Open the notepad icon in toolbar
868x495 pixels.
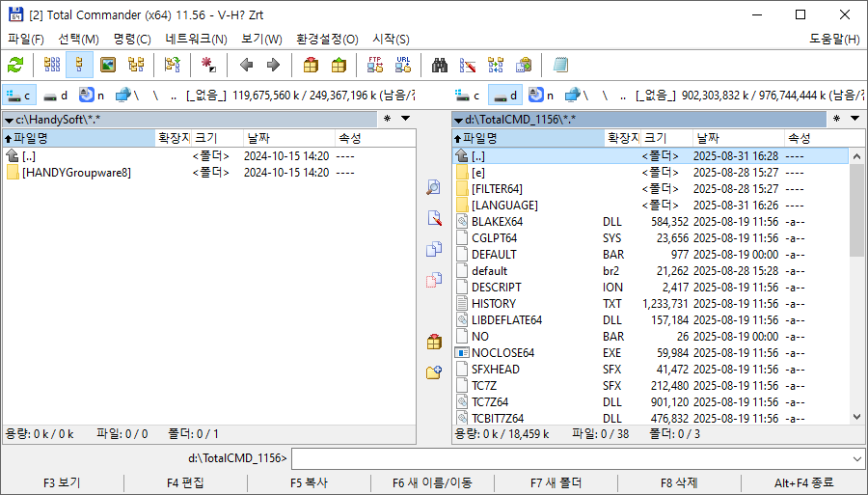[x=560, y=65]
